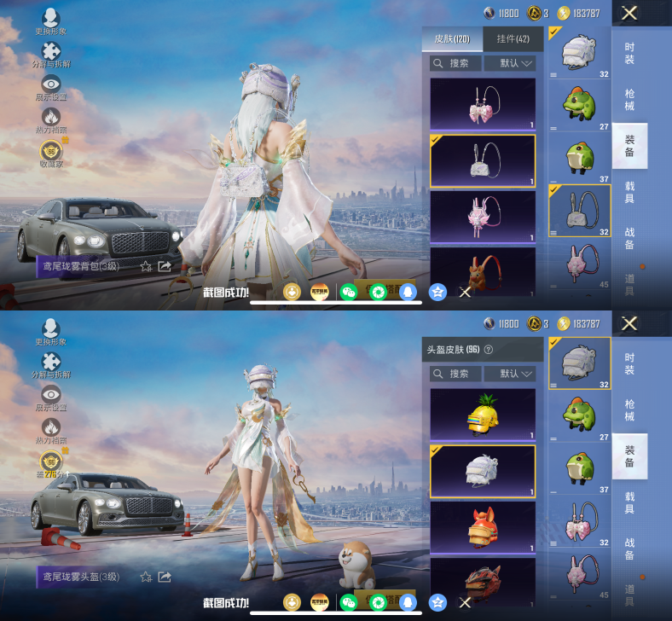The width and height of the screenshot is (672, 621).
Task: Select pineapple helmet skin
Action: [483, 415]
